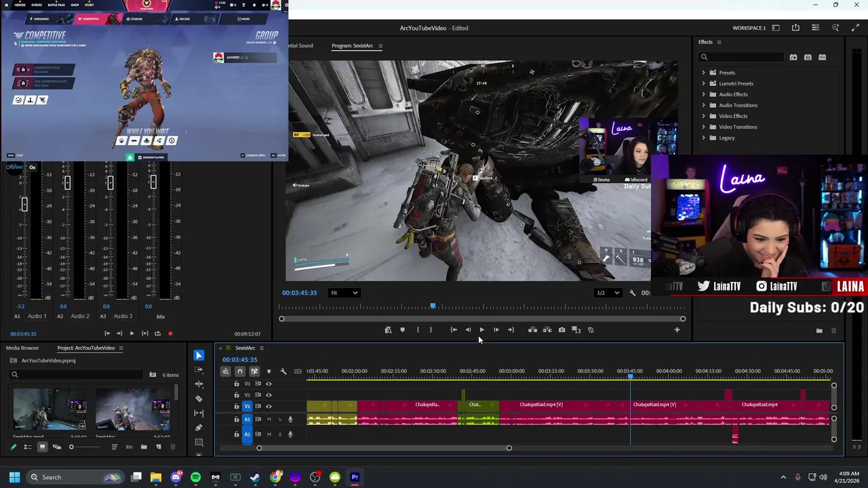
Task: Select the Program: SexistArc tab
Action: tap(352, 45)
